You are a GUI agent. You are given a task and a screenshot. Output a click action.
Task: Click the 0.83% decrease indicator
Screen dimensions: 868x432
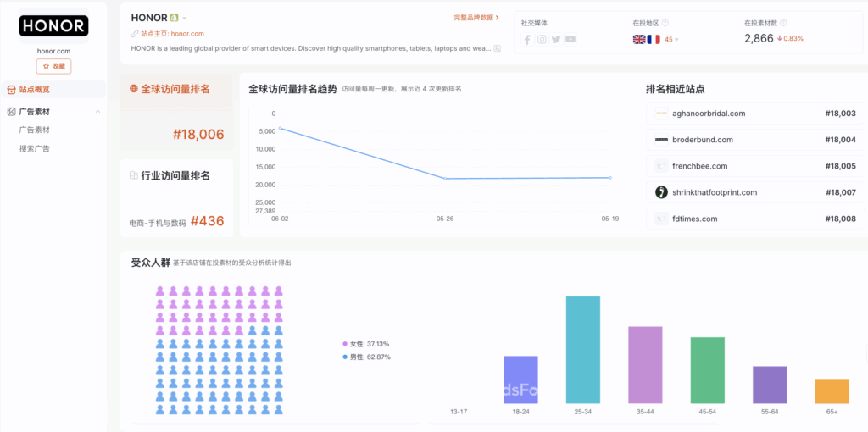pos(791,39)
